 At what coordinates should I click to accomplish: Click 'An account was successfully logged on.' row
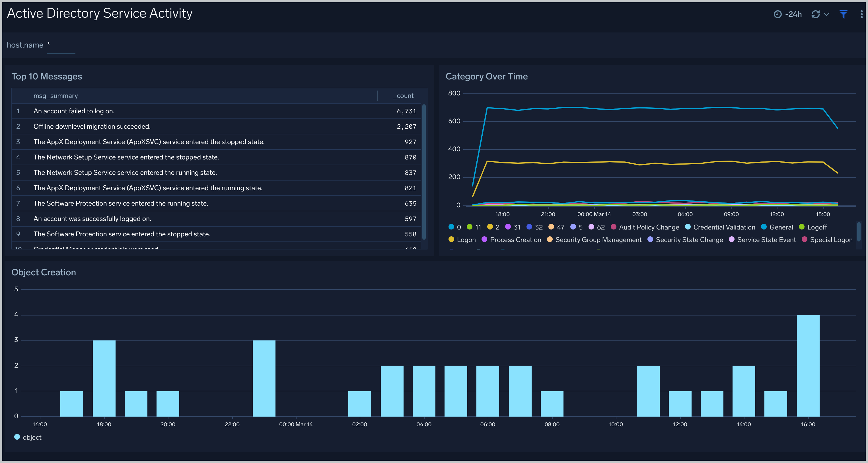(217, 219)
